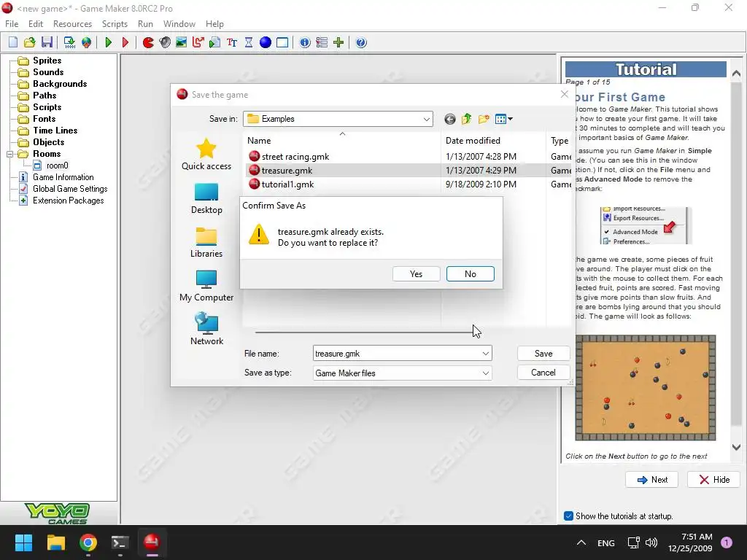Select tutorial1.gmk file
The height and width of the screenshot is (560, 747).
(x=287, y=184)
